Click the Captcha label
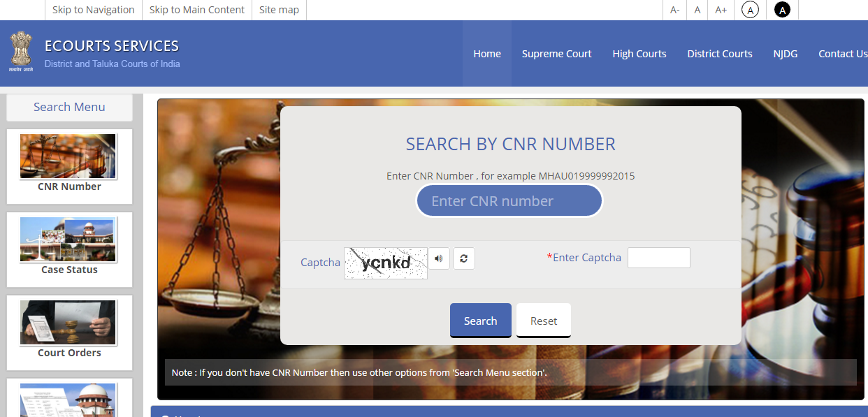 tap(320, 263)
